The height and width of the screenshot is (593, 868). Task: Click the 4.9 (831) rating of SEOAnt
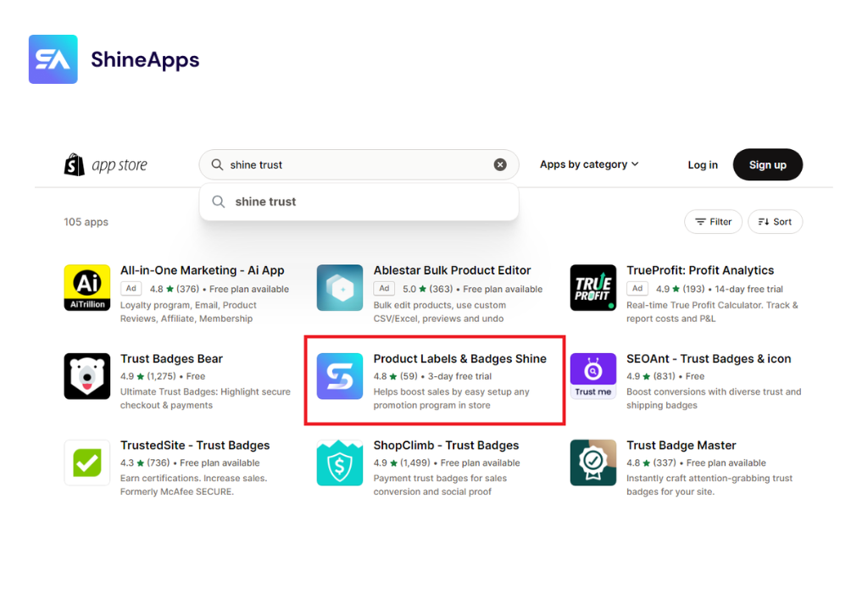point(650,376)
